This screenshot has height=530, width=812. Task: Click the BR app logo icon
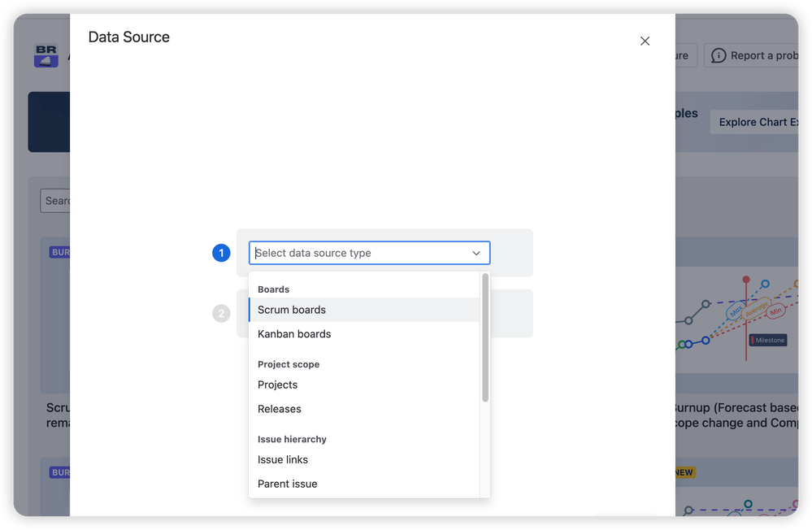(46, 55)
